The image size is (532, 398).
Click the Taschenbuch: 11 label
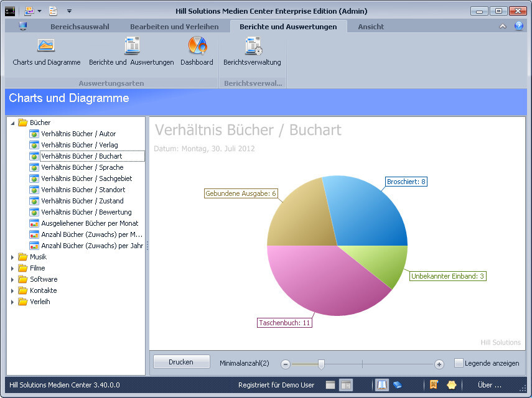[284, 322]
